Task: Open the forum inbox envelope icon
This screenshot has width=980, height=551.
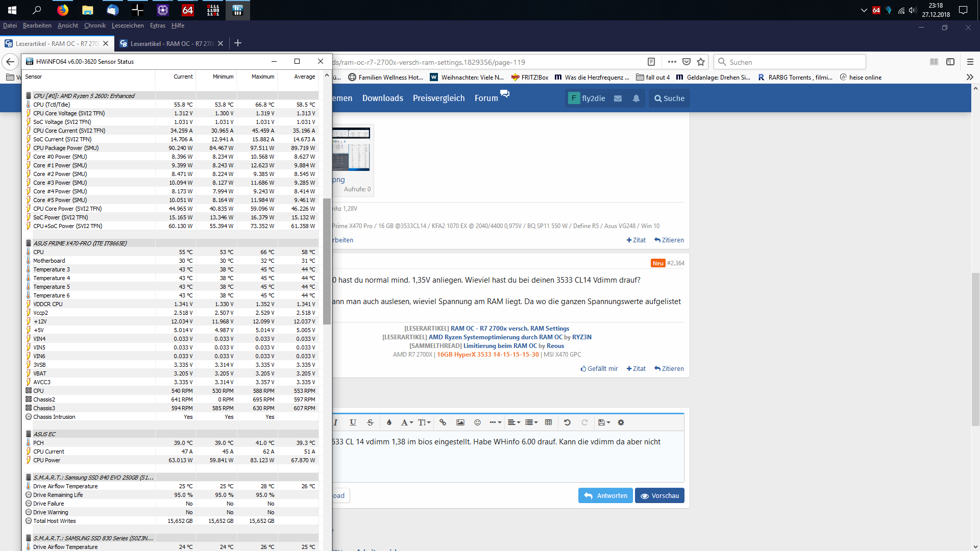Action: coord(618,98)
